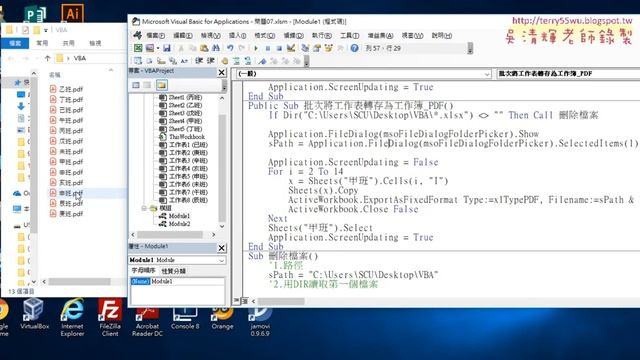
Task: Select Module2 in project tree
Action: pyautogui.click(x=179, y=224)
